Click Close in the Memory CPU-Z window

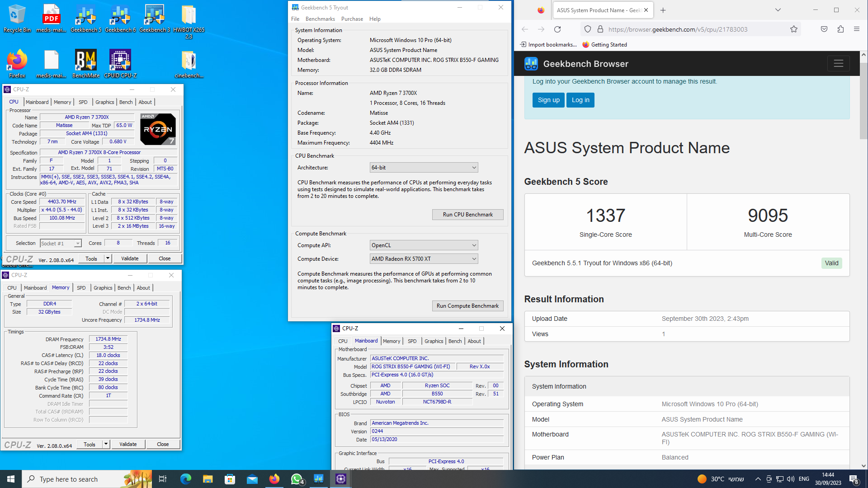click(163, 444)
